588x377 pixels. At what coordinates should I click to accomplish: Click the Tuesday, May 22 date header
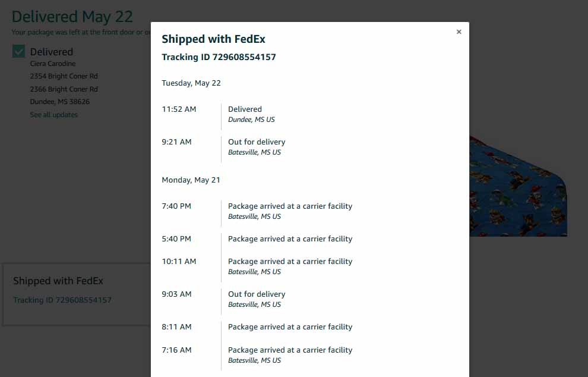pos(191,83)
